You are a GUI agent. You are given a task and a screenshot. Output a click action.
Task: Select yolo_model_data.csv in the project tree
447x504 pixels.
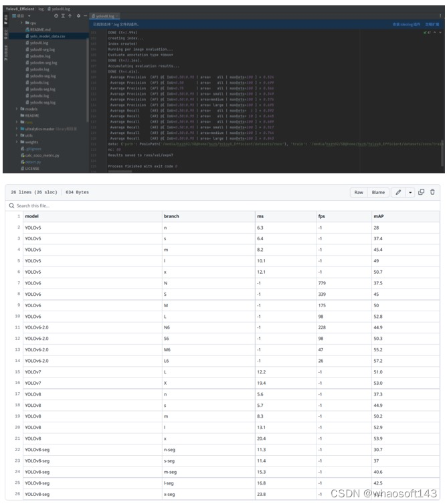pyautogui.click(x=48, y=36)
